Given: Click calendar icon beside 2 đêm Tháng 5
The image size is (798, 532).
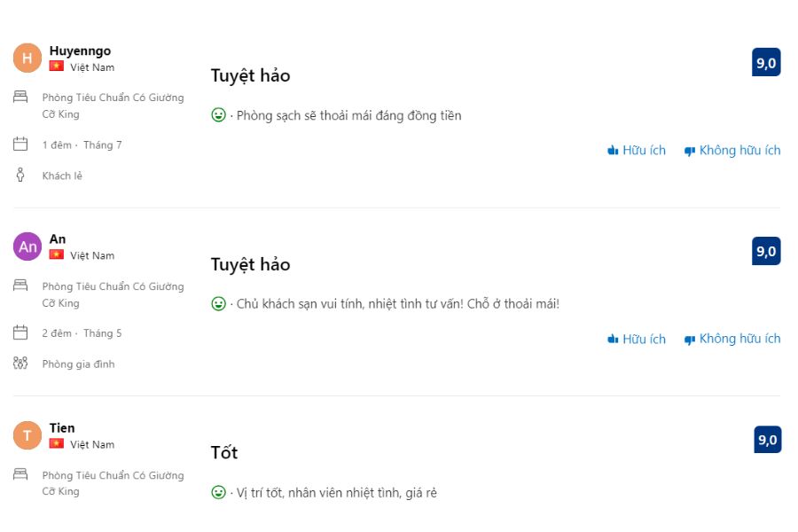Looking at the screenshot, I should point(20,332).
